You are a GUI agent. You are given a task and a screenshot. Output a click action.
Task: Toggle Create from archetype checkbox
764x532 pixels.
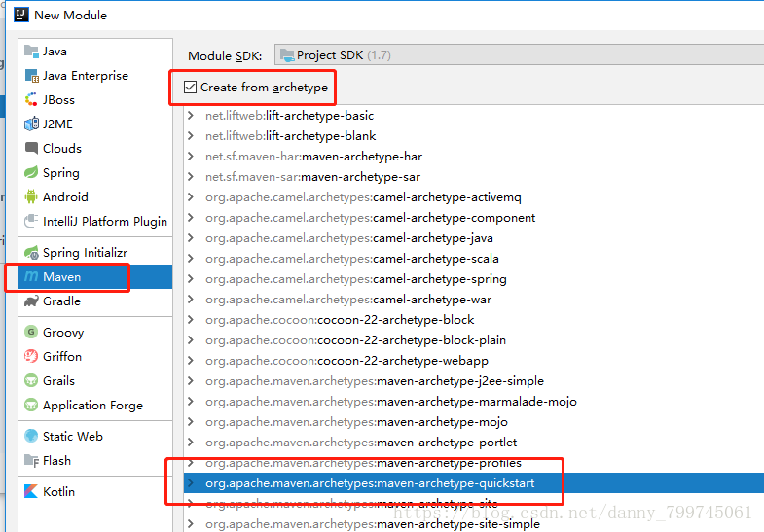click(x=190, y=88)
